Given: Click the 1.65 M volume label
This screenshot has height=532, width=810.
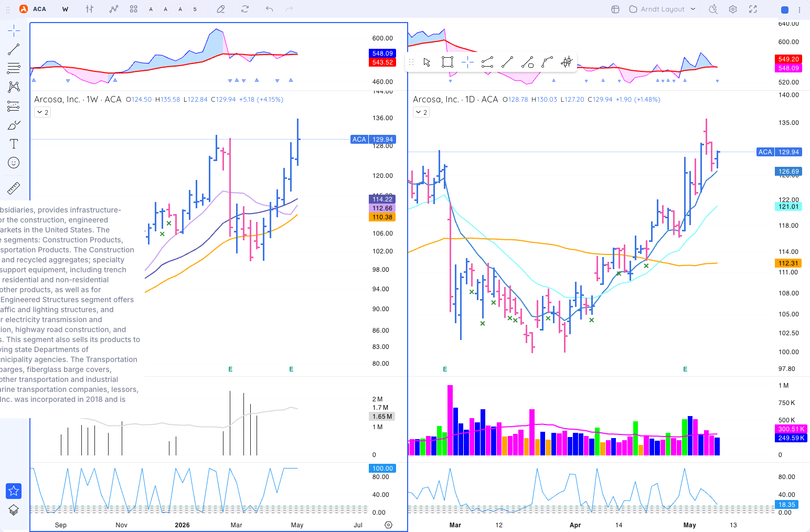Looking at the screenshot, I should click(x=382, y=417).
